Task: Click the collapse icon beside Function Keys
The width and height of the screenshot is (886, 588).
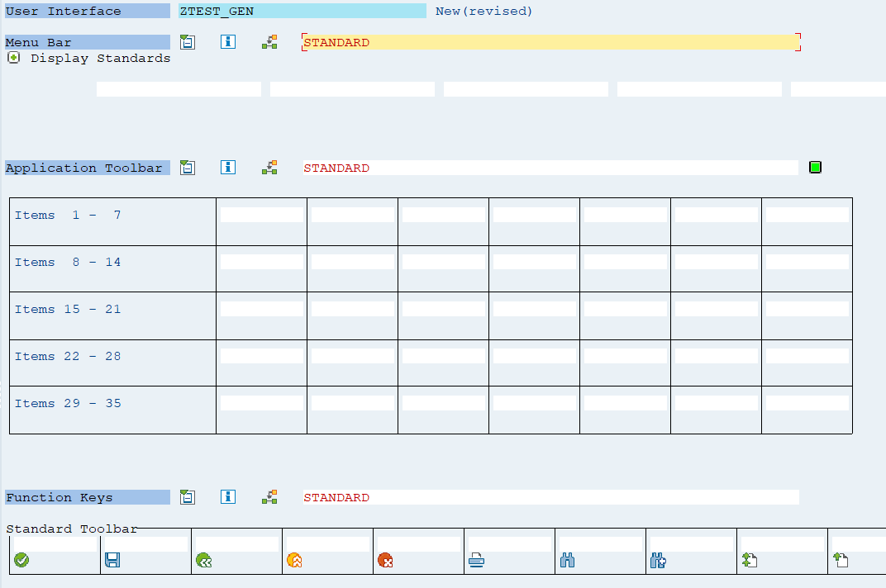Action: [x=188, y=496]
